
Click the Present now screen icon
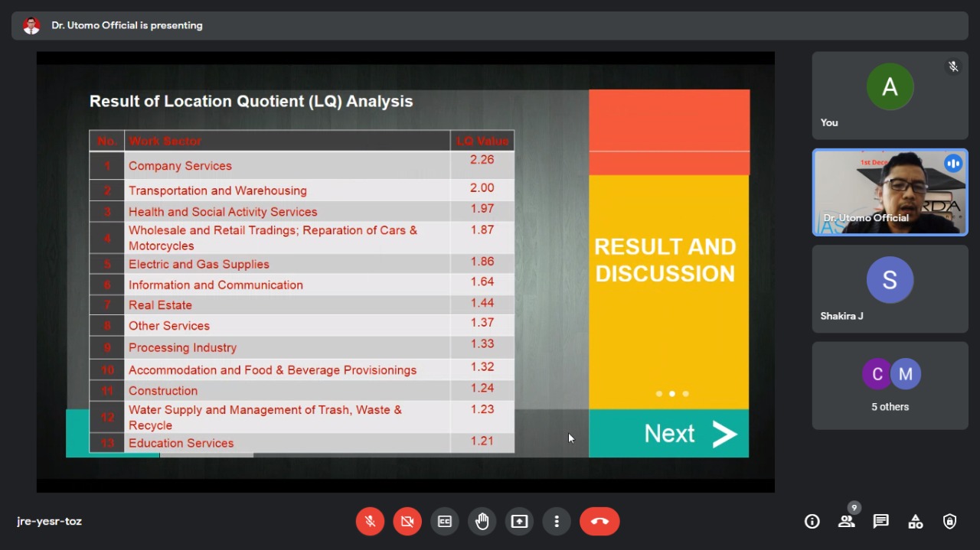tap(520, 522)
